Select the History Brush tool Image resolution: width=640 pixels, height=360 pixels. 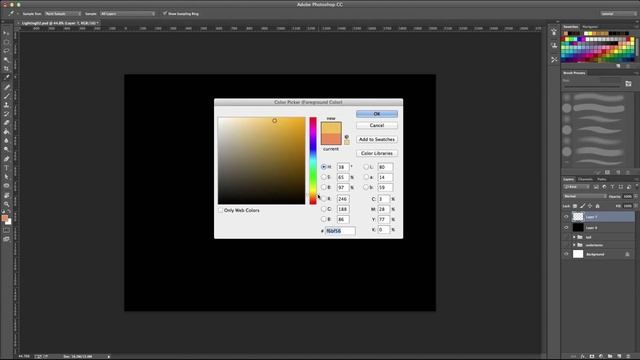(6, 114)
